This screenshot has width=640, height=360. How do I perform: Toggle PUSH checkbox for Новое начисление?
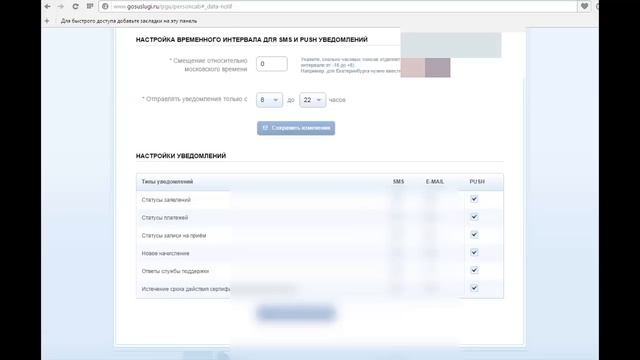(474, 252)
